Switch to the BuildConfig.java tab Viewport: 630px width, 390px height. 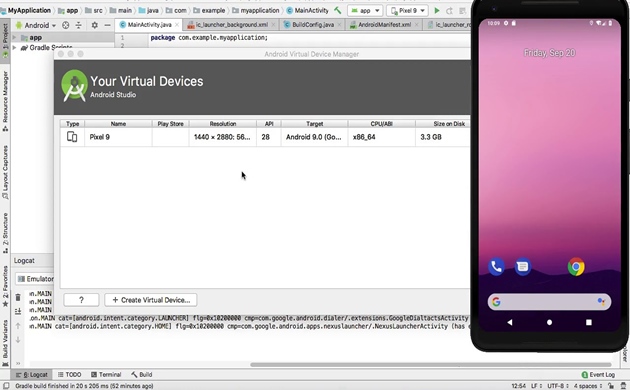(x=313, y=25)
